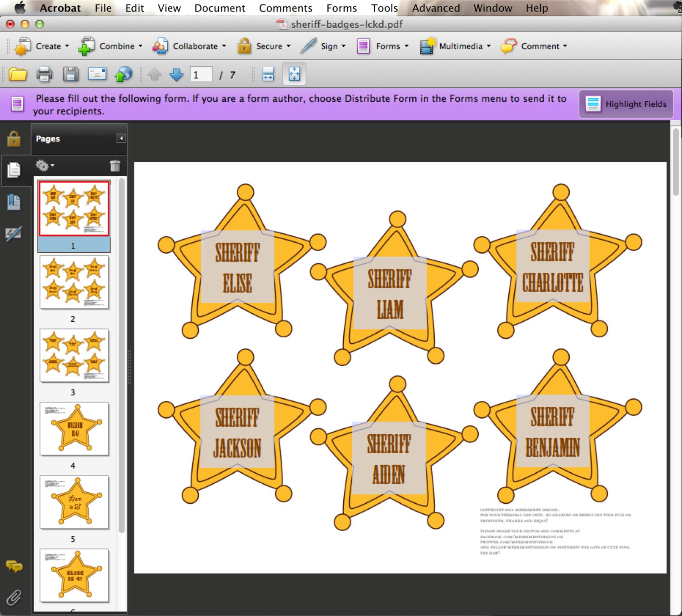Go to next page with the blue arrow
Screen dimensions: 682x616
pyautogui.click(x=176, y=74)
